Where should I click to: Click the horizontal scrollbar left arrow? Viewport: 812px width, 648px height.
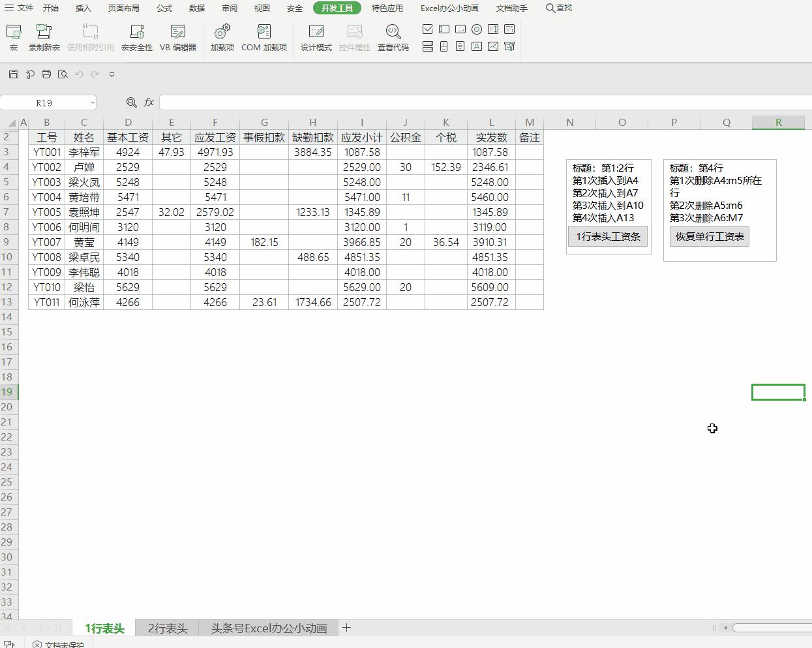tap(724, 628)
